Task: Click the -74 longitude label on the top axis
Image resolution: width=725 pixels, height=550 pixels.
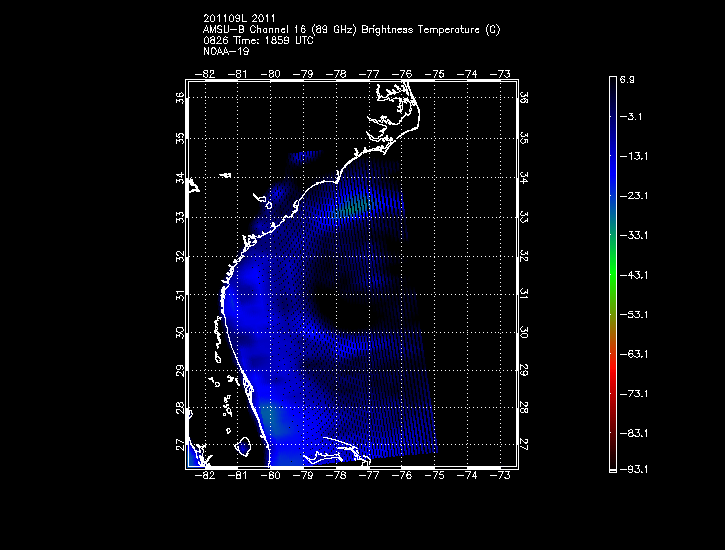Action: pyautogui.click(x=467, y=74)
